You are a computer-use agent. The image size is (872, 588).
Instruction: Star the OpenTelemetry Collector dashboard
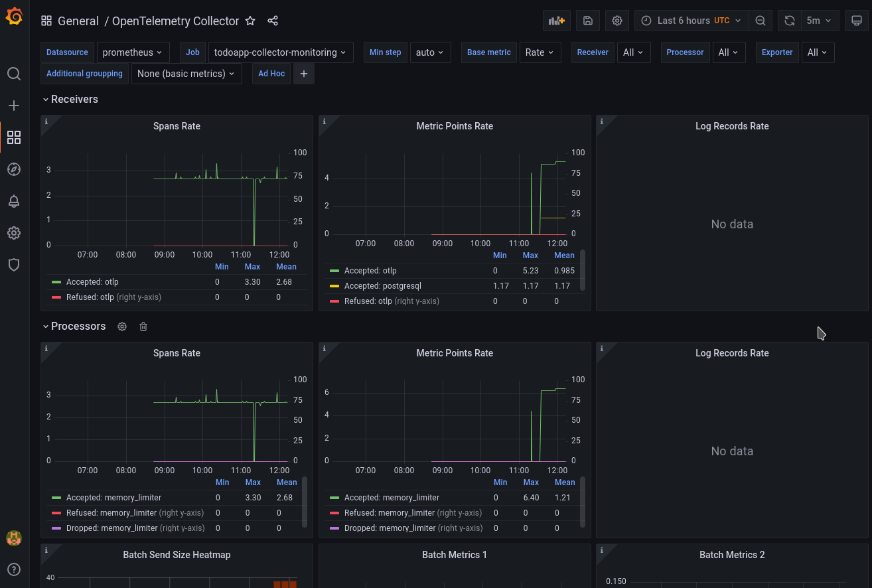coord(250,21)
